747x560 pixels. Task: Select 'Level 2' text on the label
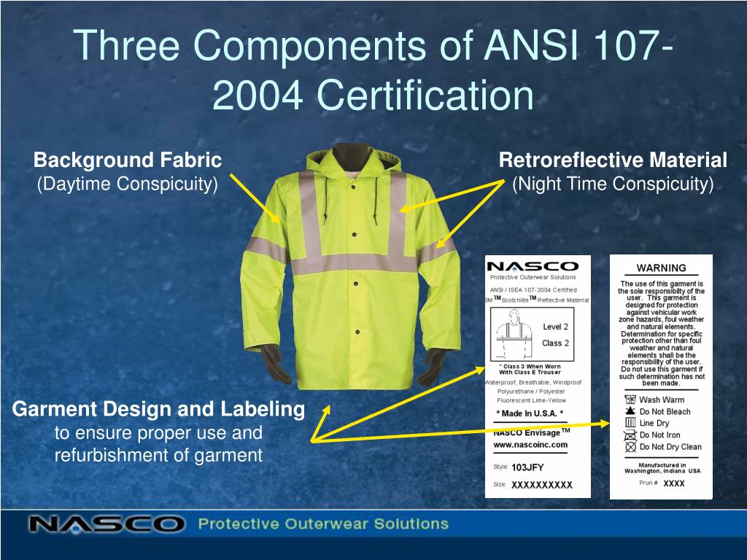[x=555, y=327]
